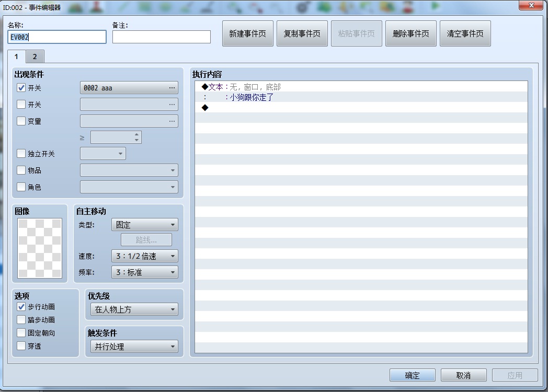This screenshot has height=392, width=548.
Task: Open the 独立开关 dropdown
Action: tap(103, 154)
